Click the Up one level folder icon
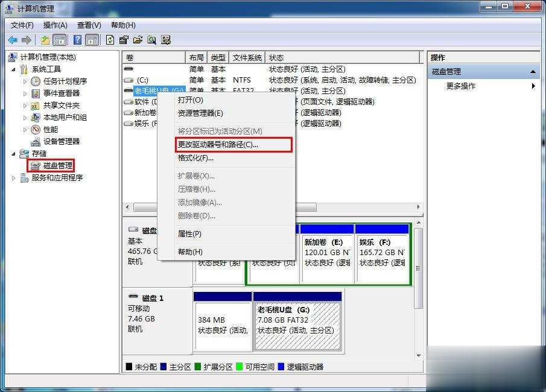 [45, 40]
